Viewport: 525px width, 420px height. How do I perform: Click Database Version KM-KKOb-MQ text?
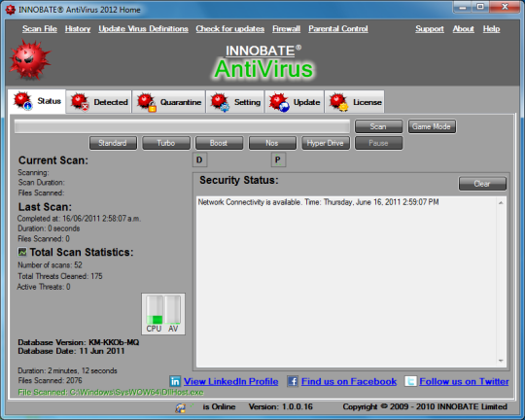[79, 342]
